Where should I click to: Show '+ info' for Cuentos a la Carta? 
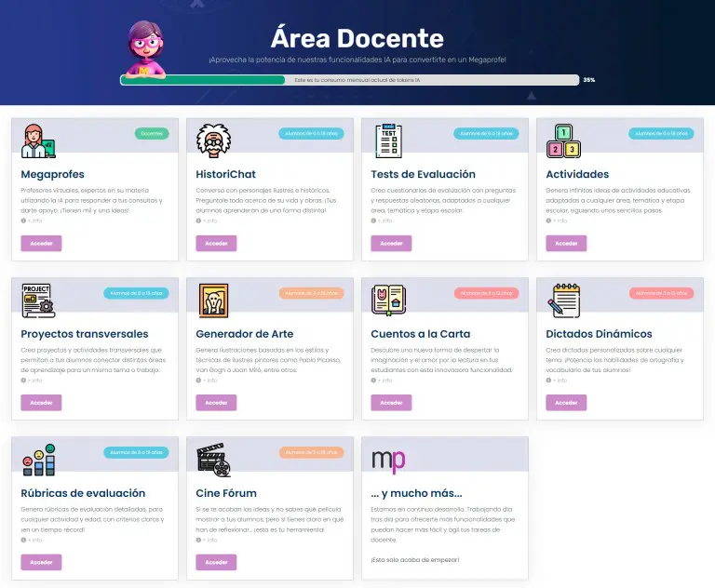point(384,380)
